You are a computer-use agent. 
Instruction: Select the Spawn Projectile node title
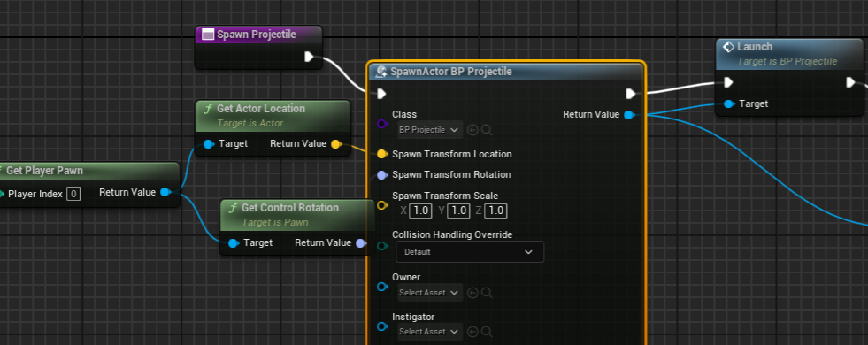[257, 34]
